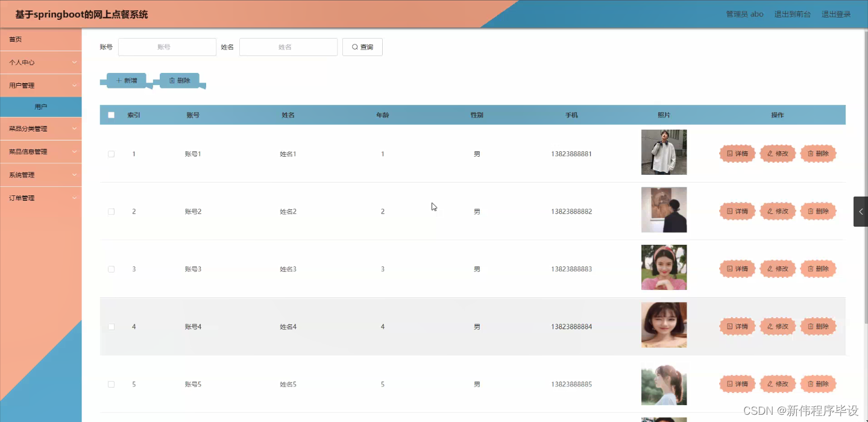Click the 修改 edit icon for 账号2
This screenshot has width=868, height=422.
click(x=770, y=211)
